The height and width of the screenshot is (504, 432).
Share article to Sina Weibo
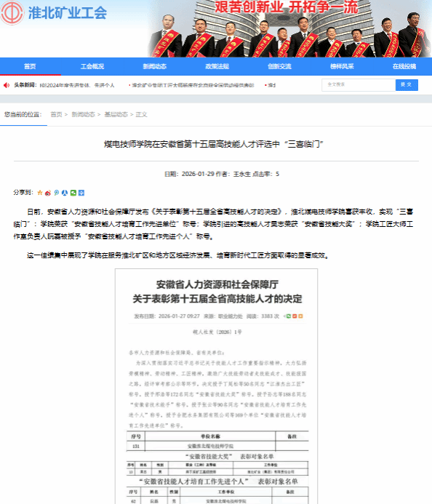click(48, 193)
